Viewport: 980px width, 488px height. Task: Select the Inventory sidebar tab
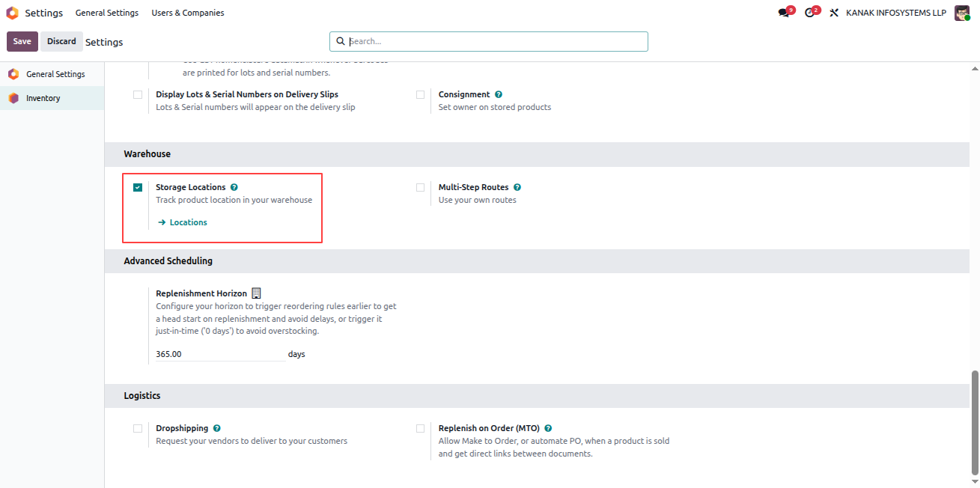point(52,98)
